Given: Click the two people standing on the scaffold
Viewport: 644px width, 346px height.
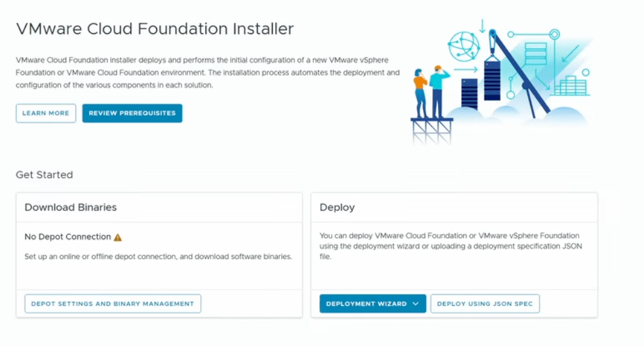Looking at the screenshot, I should [x=430, y=91].
